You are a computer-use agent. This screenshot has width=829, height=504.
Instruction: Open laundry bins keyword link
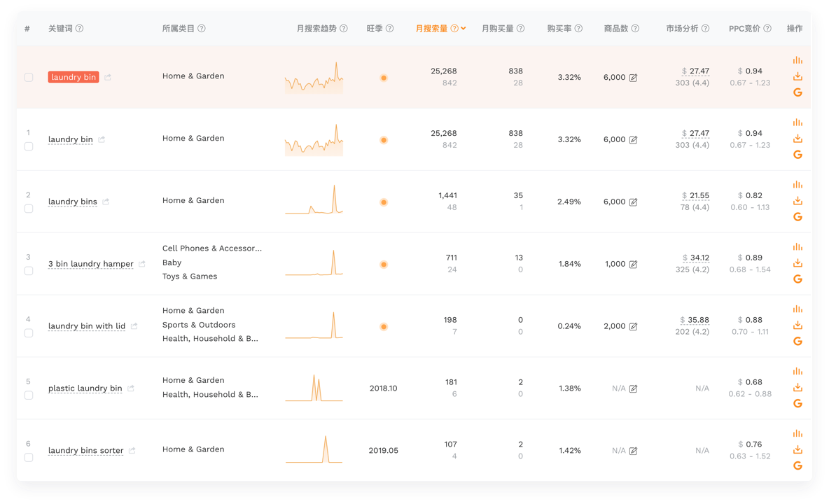tap(72, 202)
